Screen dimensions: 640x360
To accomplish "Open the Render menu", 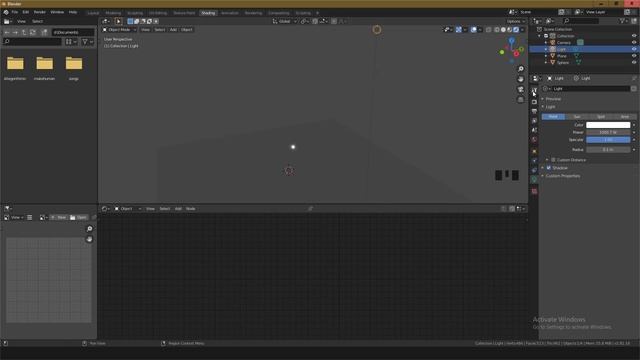I will click(40, 12).
